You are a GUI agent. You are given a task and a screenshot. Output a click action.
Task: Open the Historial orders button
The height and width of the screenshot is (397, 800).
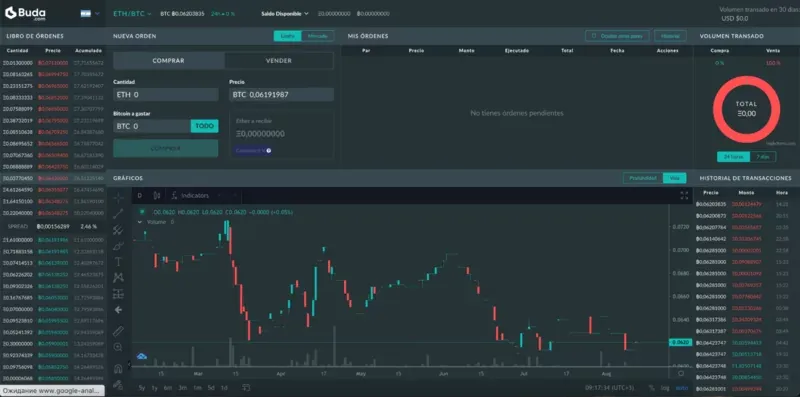point(670,36)
